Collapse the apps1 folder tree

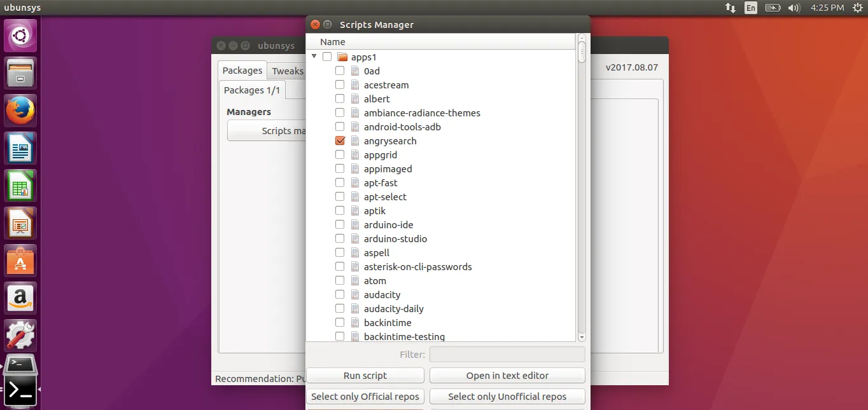coord(314,57)
